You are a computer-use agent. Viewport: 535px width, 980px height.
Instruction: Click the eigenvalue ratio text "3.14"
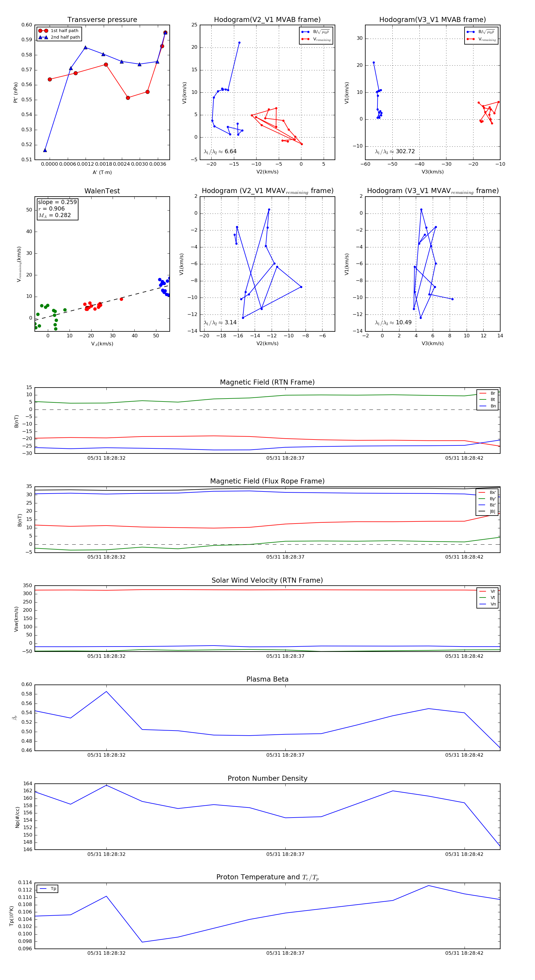tap(231, 323)
